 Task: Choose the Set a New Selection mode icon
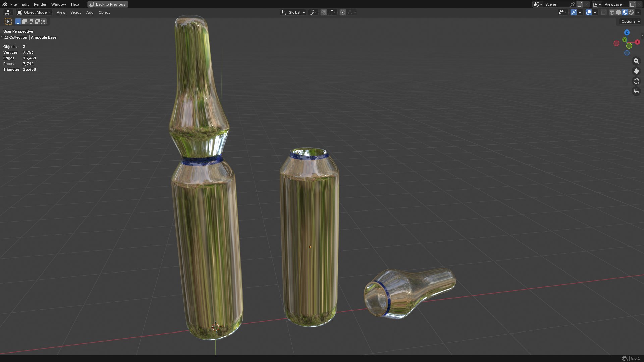18,21
